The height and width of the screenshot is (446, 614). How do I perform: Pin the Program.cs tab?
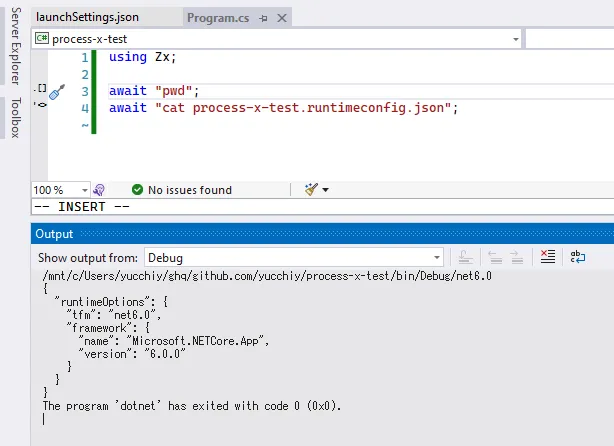[262, 18]
